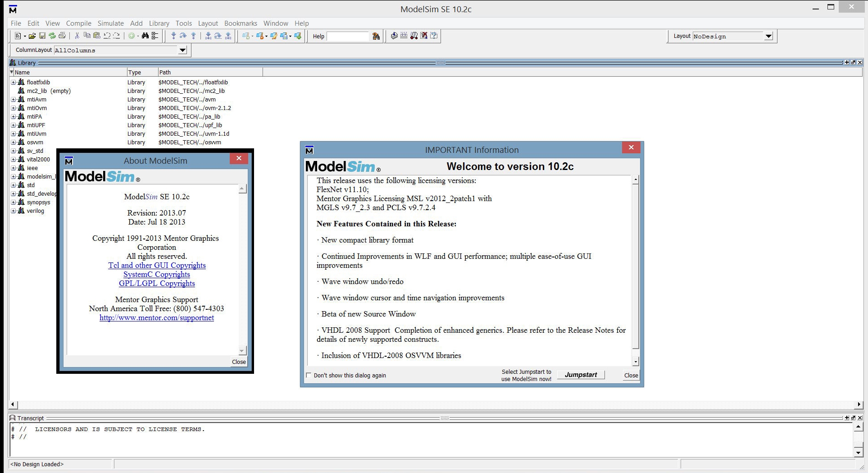
Task: Click the first bookmark toolbar icon
Action: click(x=246, y=36)
